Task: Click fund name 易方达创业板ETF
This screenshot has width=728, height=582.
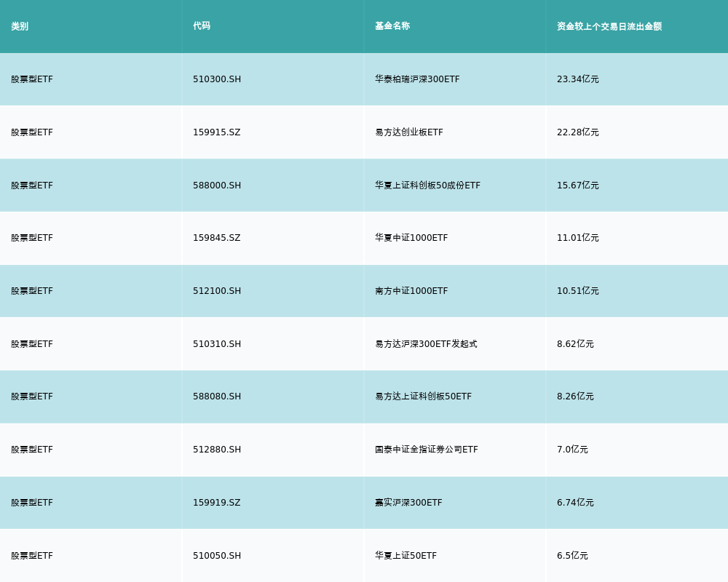Action: pyautogui.click(x=409, y=132)
